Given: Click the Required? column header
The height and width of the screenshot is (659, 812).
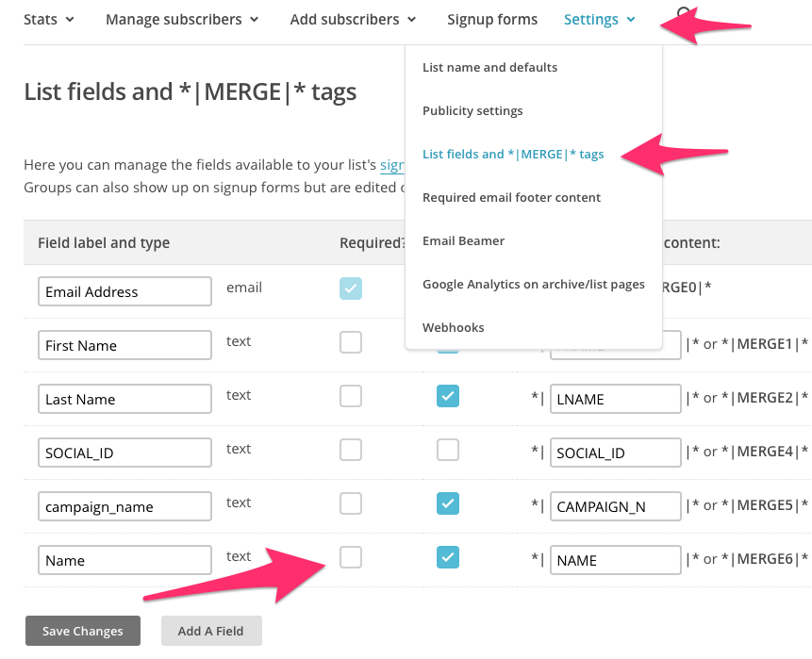Looking at the screenshot, I should tap(373, 243).
